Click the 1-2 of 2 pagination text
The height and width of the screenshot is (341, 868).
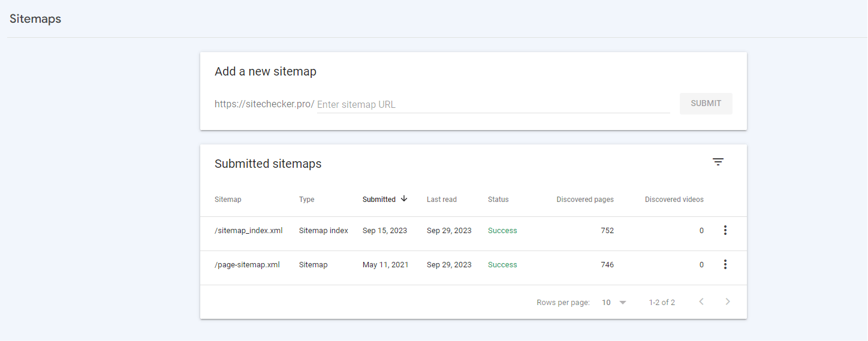tap(662, 303)
